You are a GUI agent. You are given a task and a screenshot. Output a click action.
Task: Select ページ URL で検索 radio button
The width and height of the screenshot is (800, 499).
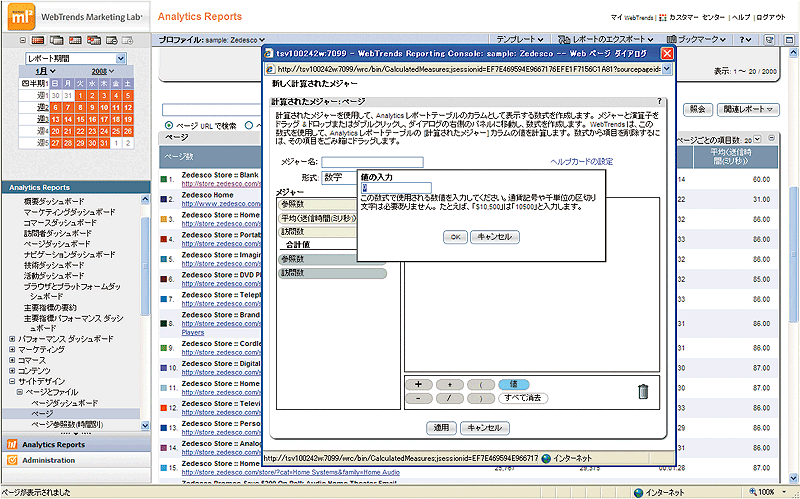[169, 126]
